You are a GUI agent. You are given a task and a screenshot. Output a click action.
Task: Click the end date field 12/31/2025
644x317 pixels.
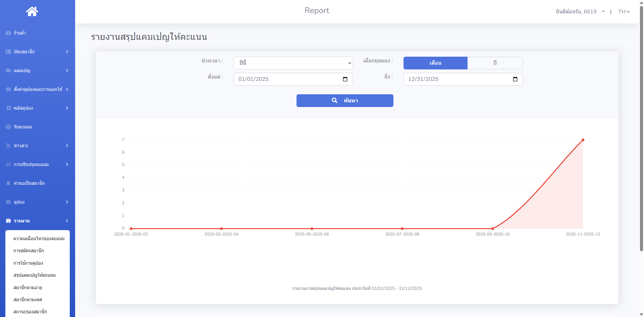click(463, 79)
